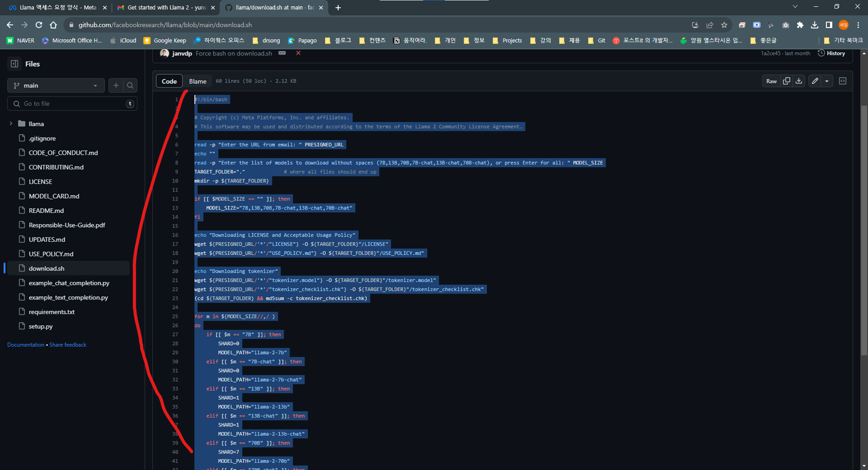Copy raw file contents icon
This screenshot has height=470, width=868.
point(786,81)
